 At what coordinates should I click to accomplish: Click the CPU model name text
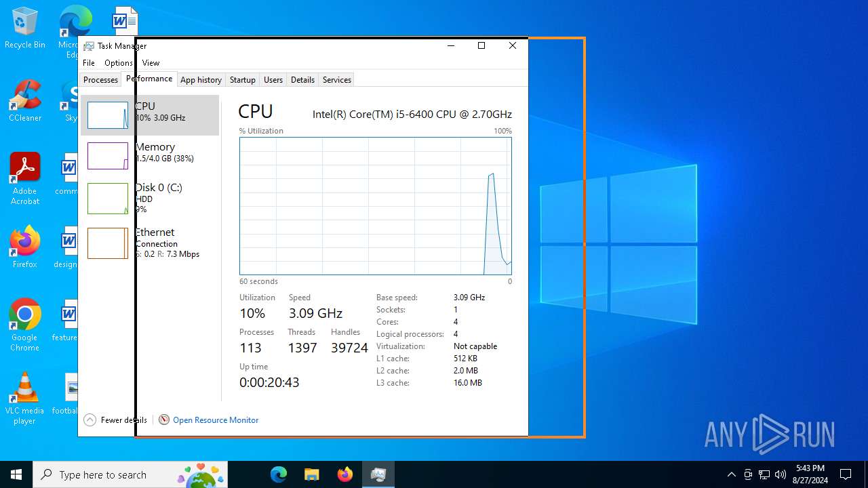pos(412,114)
